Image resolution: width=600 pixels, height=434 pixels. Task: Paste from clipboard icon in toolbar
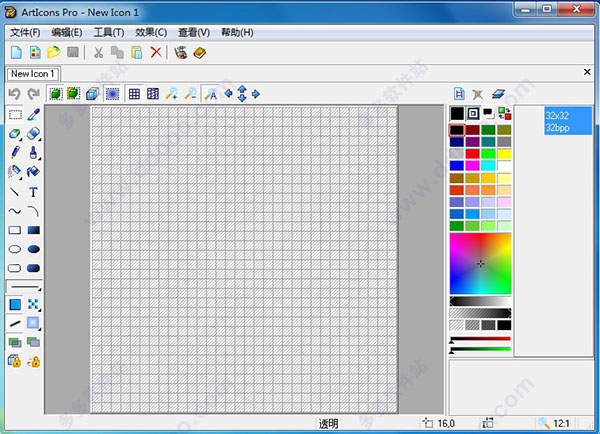coord(137,52)
